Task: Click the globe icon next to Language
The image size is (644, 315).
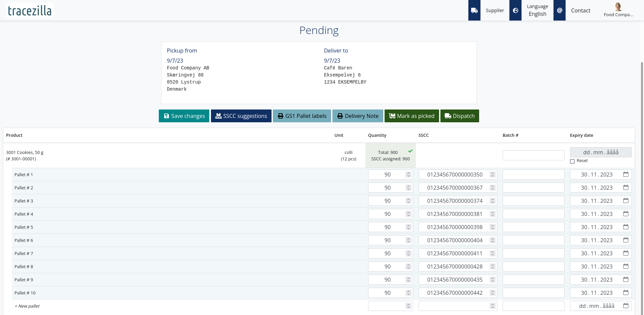Action: click(x=515, y=10)
